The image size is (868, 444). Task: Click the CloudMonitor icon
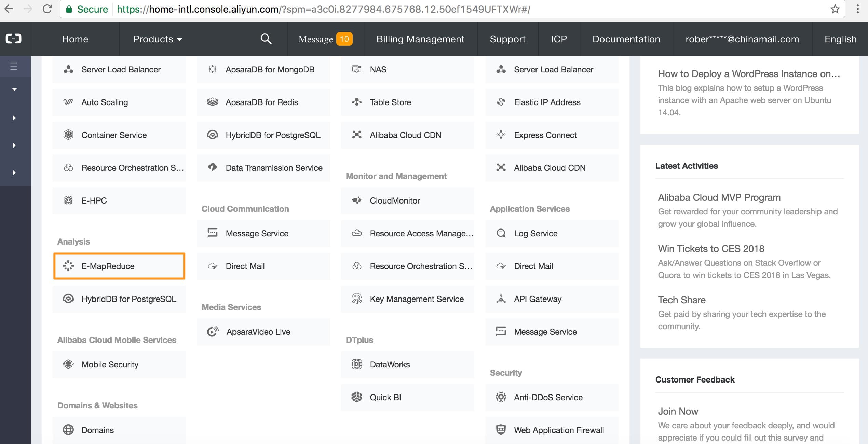(x=357, y=200)
